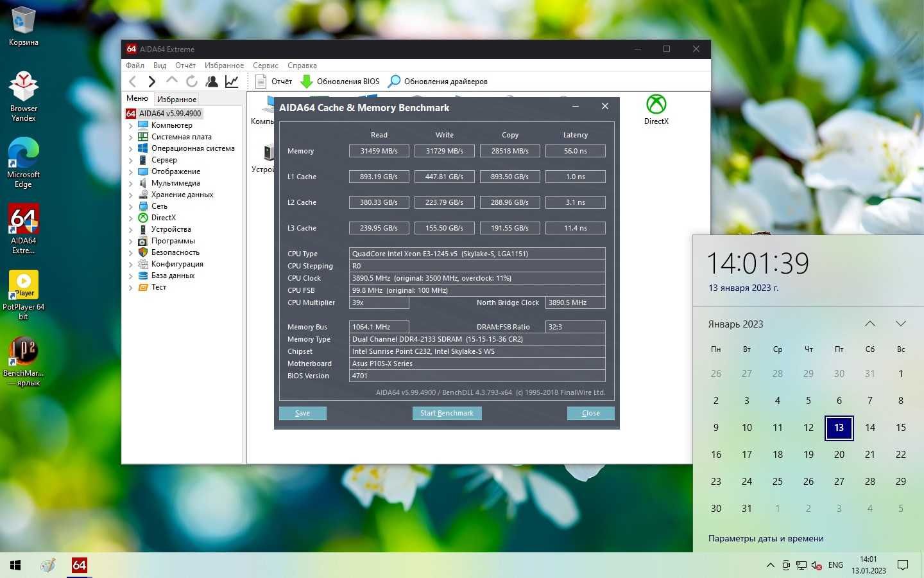Expand the Отображение tree node
Image resolution: width=924 pixels, height=578 pixels.
(x=131, y=171)
